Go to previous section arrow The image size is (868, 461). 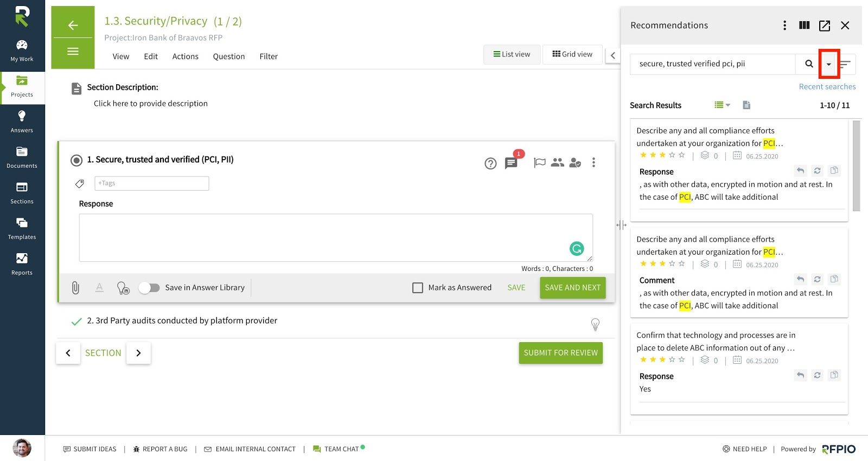click(x=68, y=353)
